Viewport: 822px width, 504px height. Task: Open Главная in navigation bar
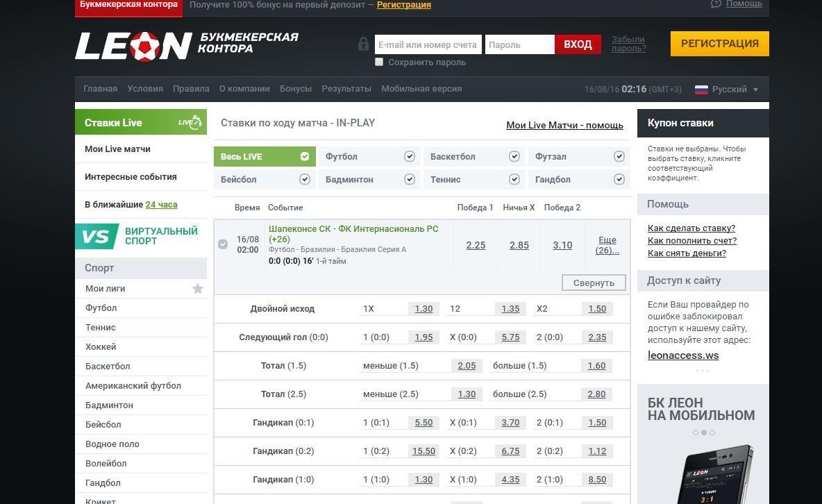pyautogui.click(x=100, y=89)
